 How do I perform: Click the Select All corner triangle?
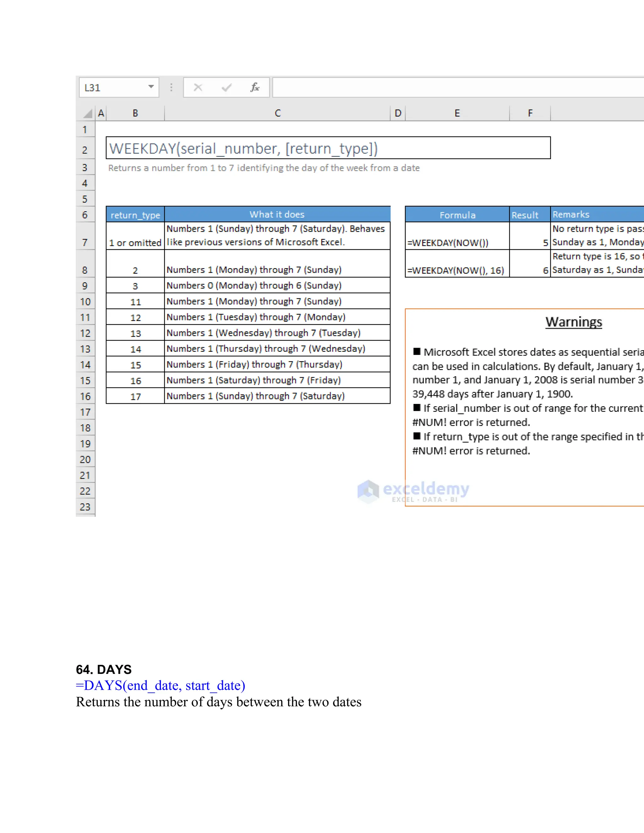point(87,113)
